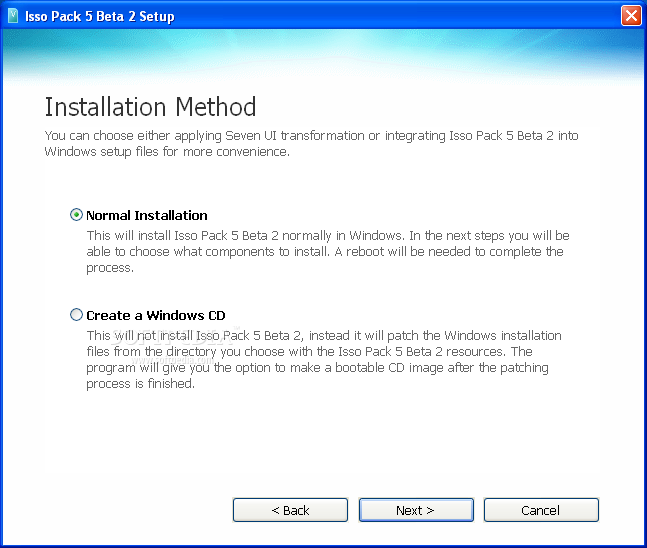The image size is (647, 548).
Task: Close the Isso Pack 5 Beta 2 Setup window
Action: [x=631, y=16]
